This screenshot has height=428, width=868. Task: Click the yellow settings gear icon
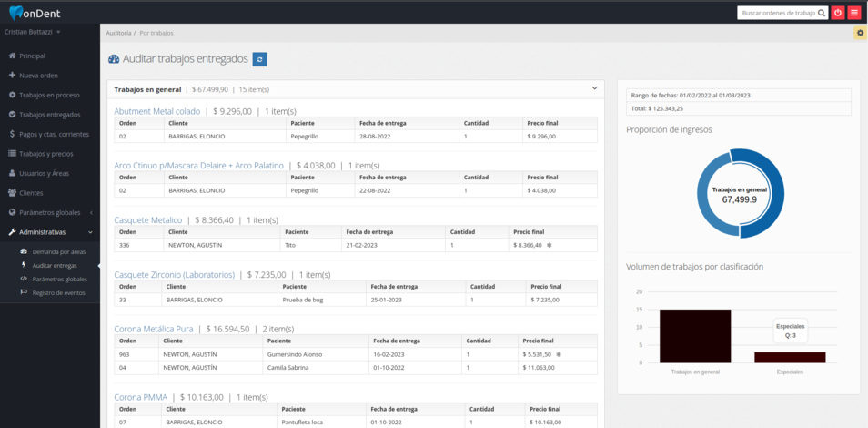[x=860, y=33]
